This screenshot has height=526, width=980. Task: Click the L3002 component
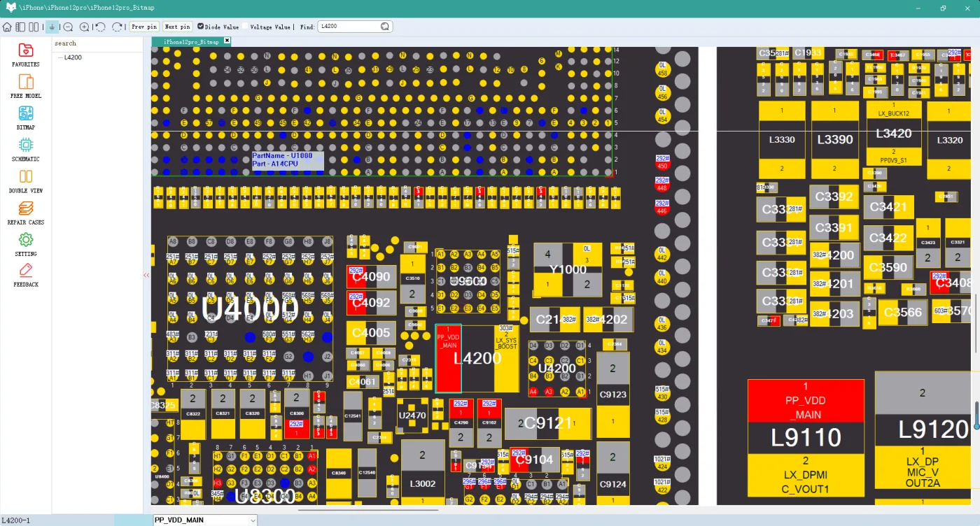(x=423, y=471)
